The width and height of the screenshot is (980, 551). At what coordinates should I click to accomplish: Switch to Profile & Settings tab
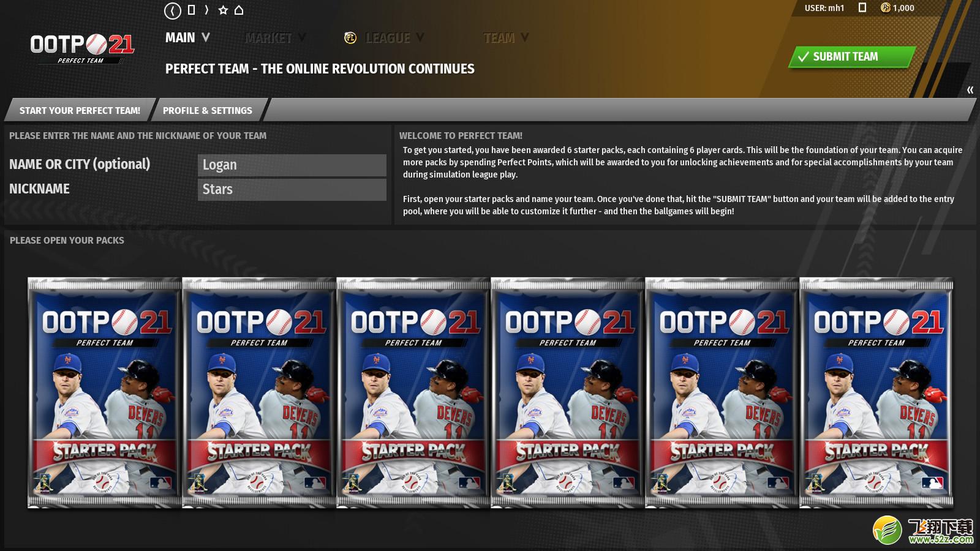[x=208, y=110]
